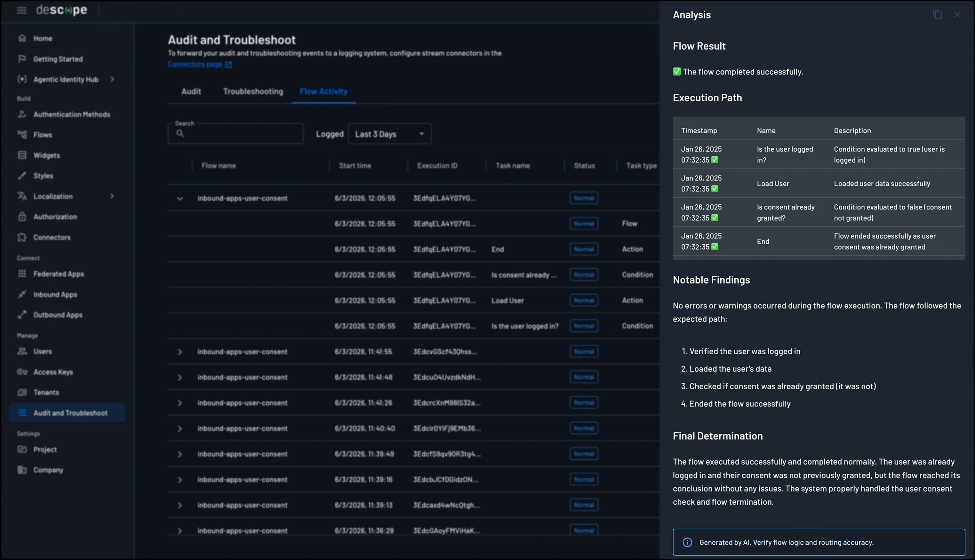
Task: Open the Logged Last 3 Days dropdown
Action: coord(390,134)
